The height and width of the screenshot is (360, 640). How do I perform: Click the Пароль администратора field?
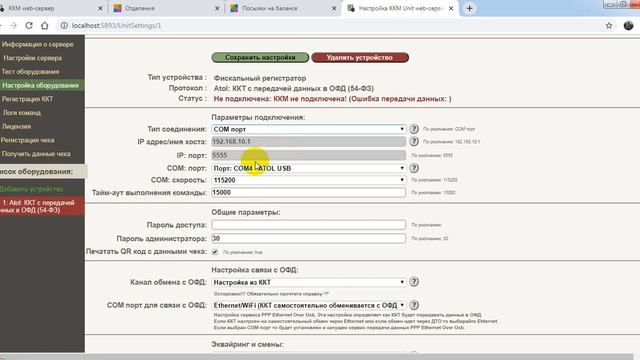pos(309,238)
